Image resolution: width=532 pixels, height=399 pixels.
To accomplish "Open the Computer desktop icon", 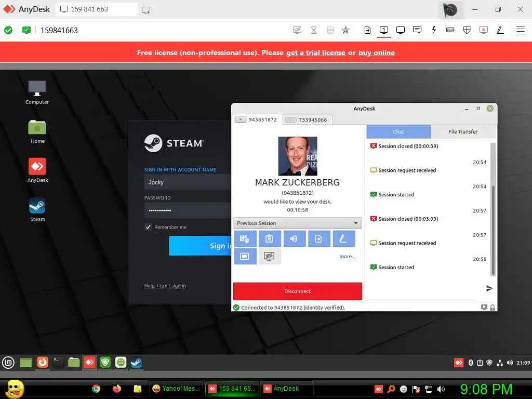I will click(x=37, y=92).
